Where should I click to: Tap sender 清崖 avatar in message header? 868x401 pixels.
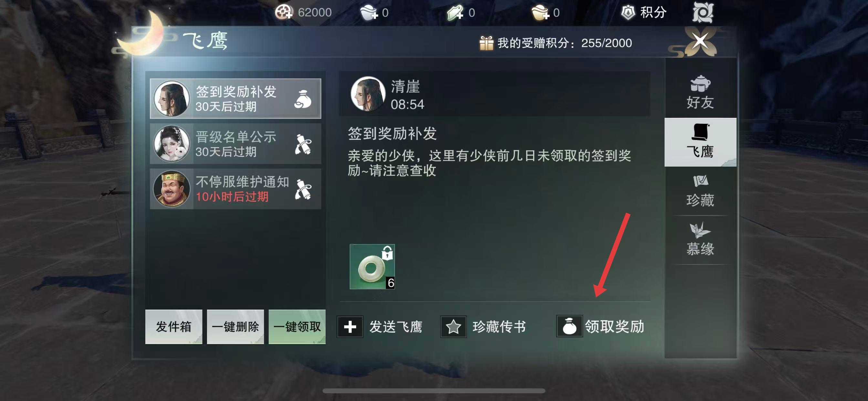tap(367, 94)
